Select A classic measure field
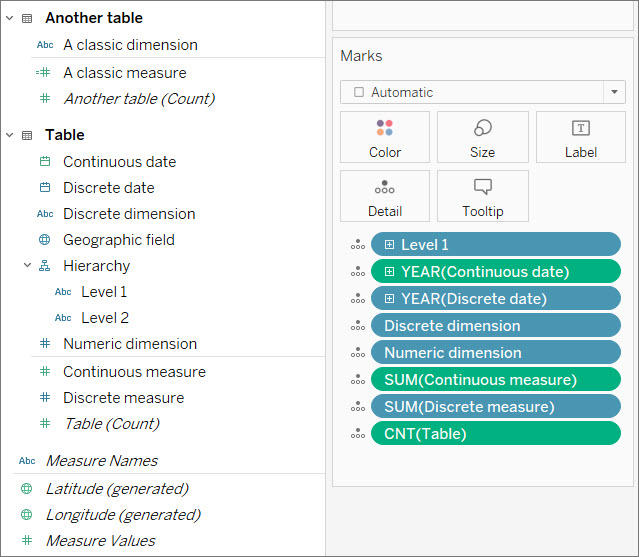The height and width of the screenshot is (557, 639). pyautogui.click(x=125, y=73)
